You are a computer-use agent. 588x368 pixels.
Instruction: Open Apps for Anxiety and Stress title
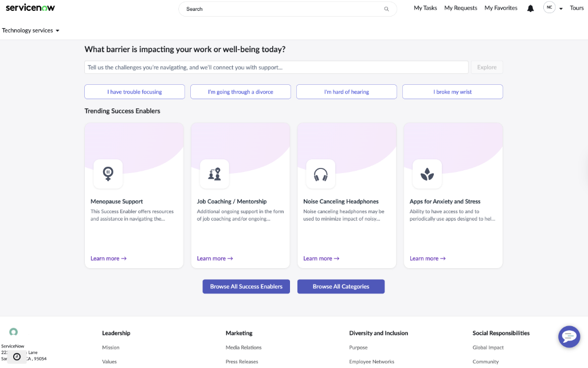[445, 201]
